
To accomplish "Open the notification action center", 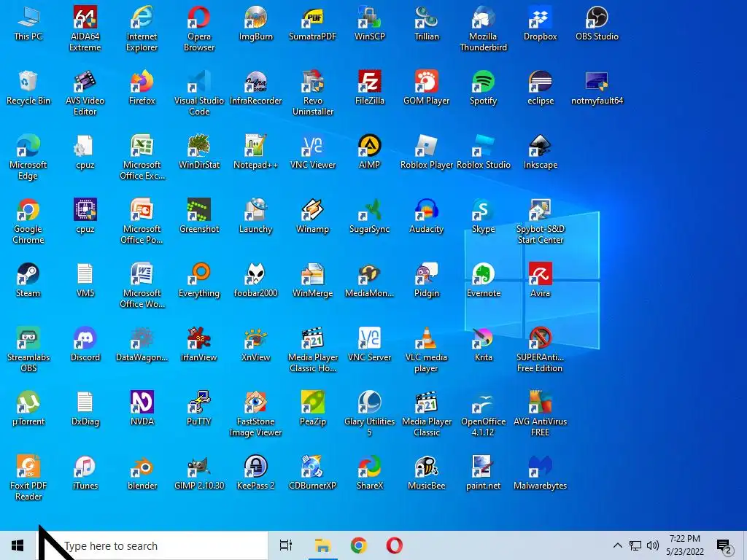I will point(724,545).
